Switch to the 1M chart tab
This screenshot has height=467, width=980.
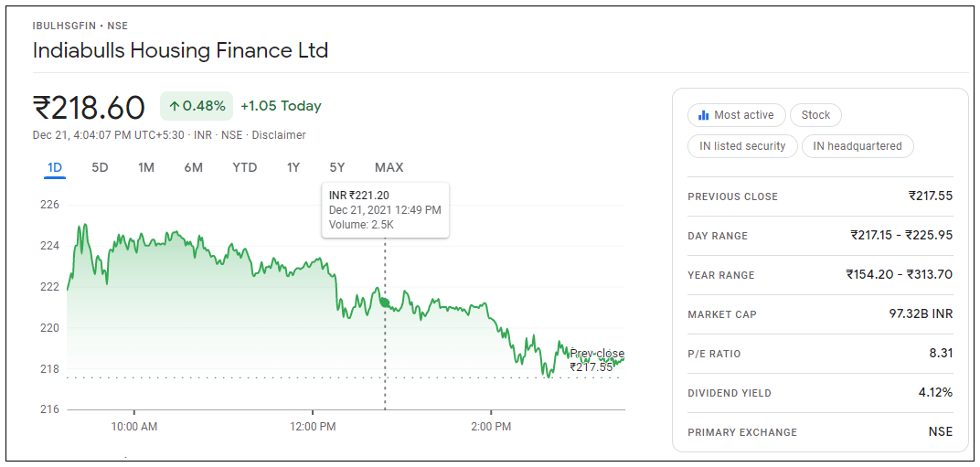point(146,167)
